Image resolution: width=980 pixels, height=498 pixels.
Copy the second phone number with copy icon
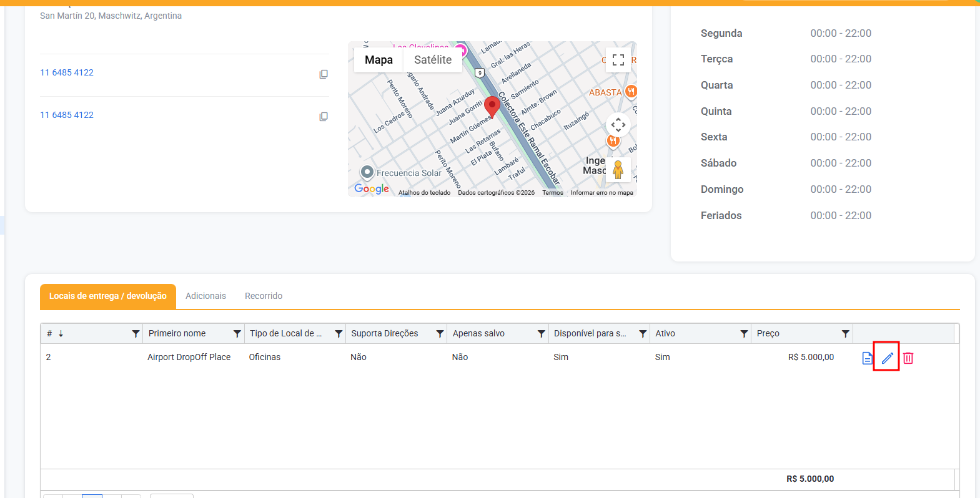tap(324, 117)
